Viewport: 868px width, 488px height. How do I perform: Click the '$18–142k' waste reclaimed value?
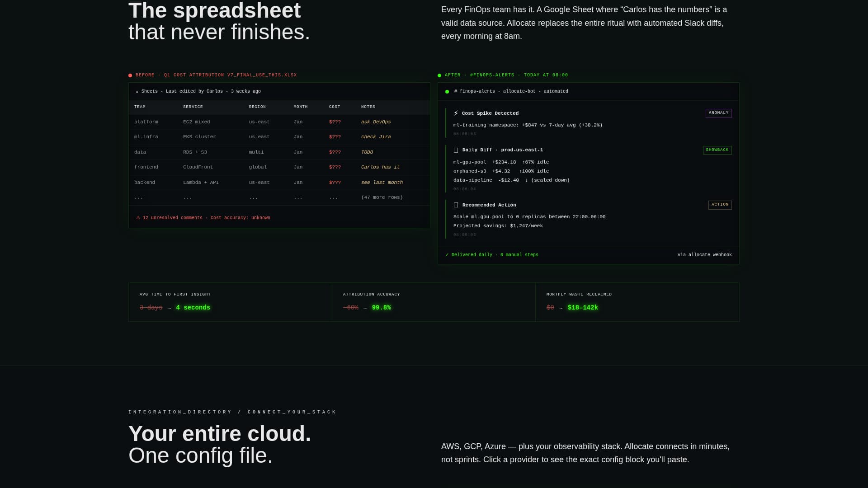tap(583, 308)
